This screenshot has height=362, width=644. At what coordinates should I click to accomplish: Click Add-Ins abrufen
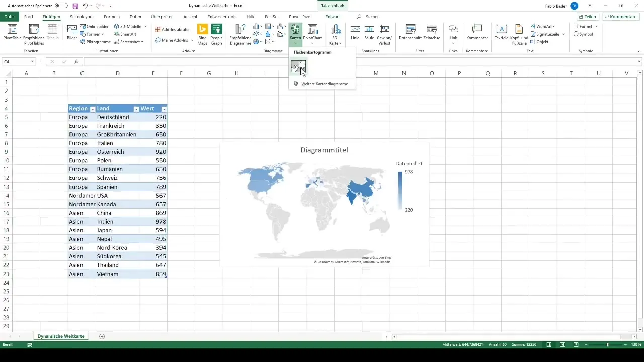click(173, 29)
